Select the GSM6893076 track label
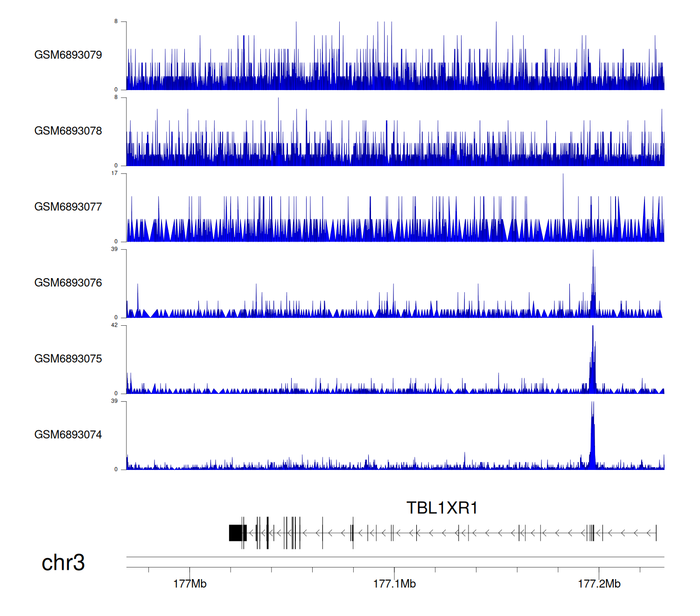 [68, 283]
